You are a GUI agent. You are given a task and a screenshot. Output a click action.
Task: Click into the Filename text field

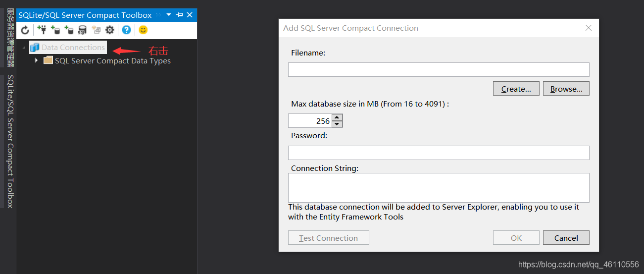click(x=438, y=69)
